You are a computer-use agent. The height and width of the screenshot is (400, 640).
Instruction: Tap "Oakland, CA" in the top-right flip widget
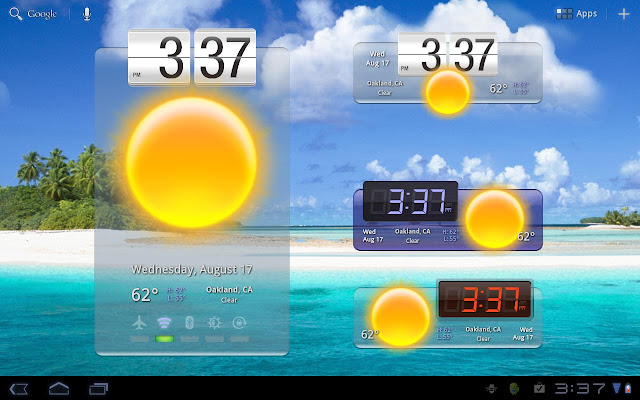coord(384,83)
